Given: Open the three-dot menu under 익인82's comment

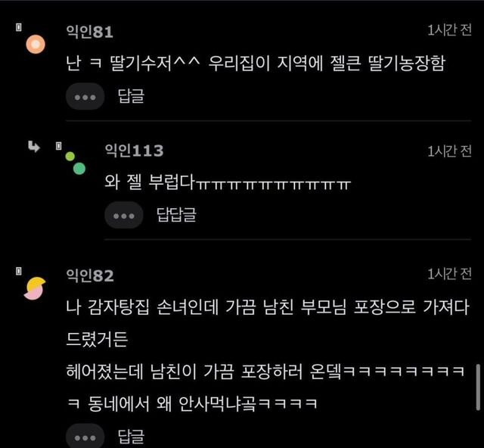Looking at the screenshot, I should [x=85, y=436].
